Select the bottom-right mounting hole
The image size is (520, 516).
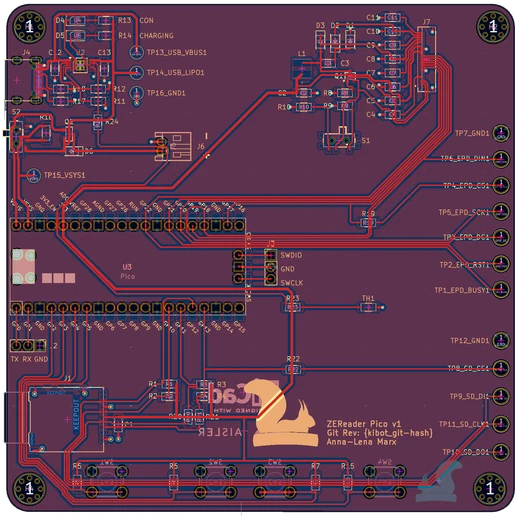490,488
